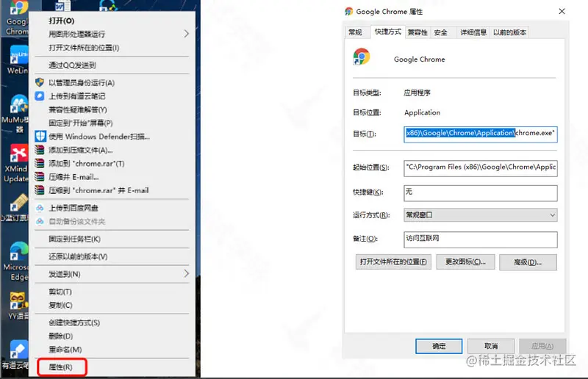
Task: Open 属性(R) in the context menu
Action: click(x=62, y=367)
